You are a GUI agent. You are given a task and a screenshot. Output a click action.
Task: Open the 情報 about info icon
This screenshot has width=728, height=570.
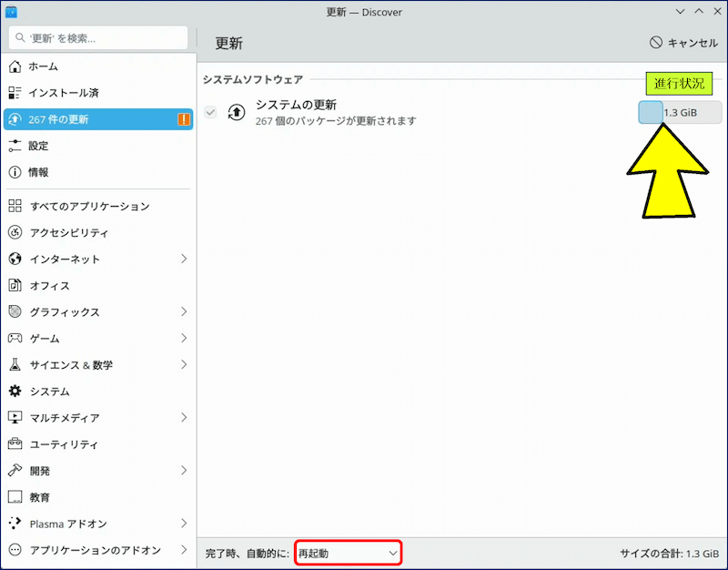15,172
